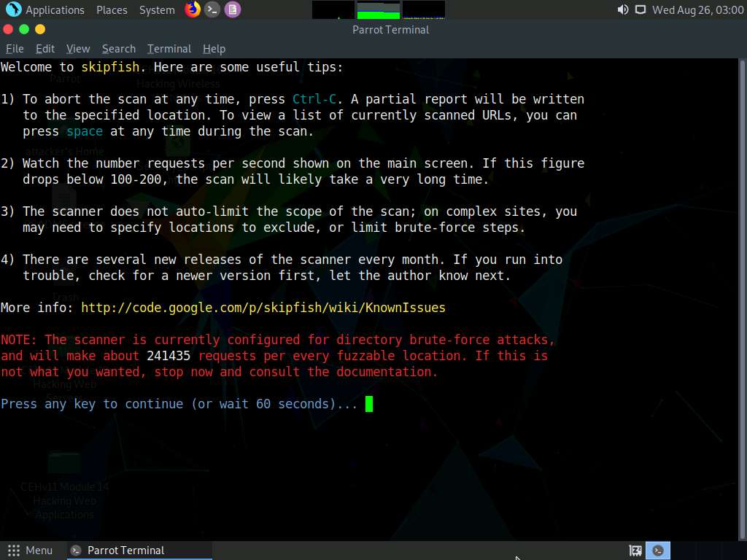This screenshot has height=560, width=747.
Task: Select Parrot Terminal in the bottom taskbar
Action: [138, 551]
